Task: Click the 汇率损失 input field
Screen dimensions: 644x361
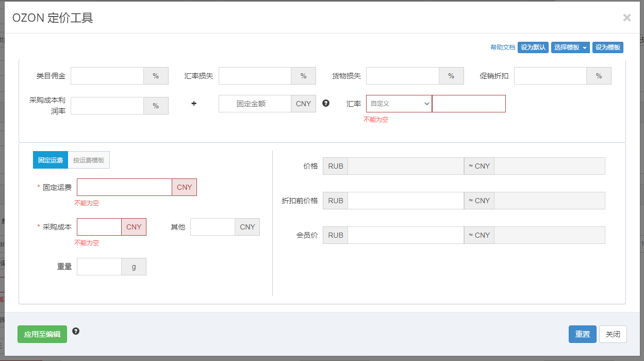Action: click(255, 76)
